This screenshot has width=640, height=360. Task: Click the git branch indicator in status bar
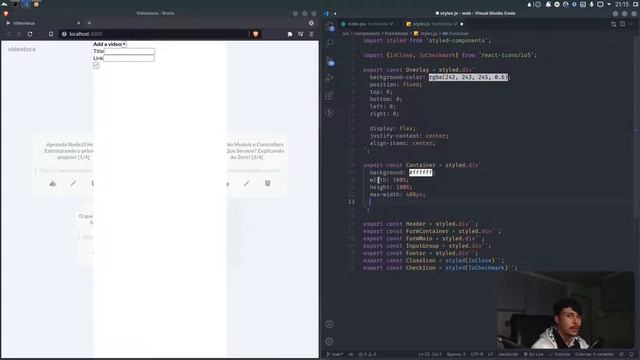pyautogui.click(x=335, y=354)
